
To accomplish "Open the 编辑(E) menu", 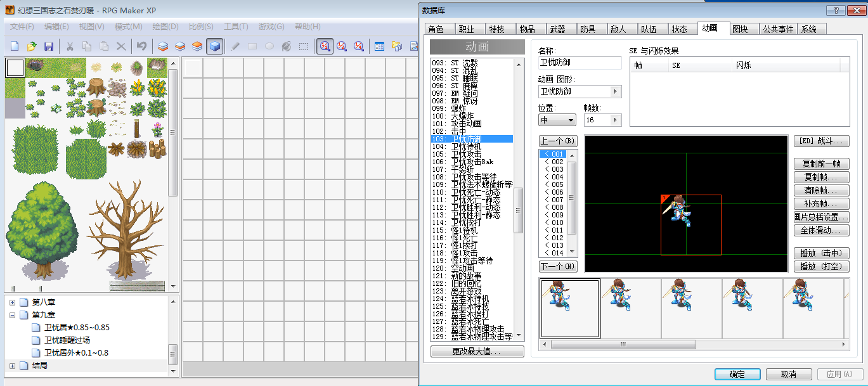I will pyautogui.click(x=56, y=27).
